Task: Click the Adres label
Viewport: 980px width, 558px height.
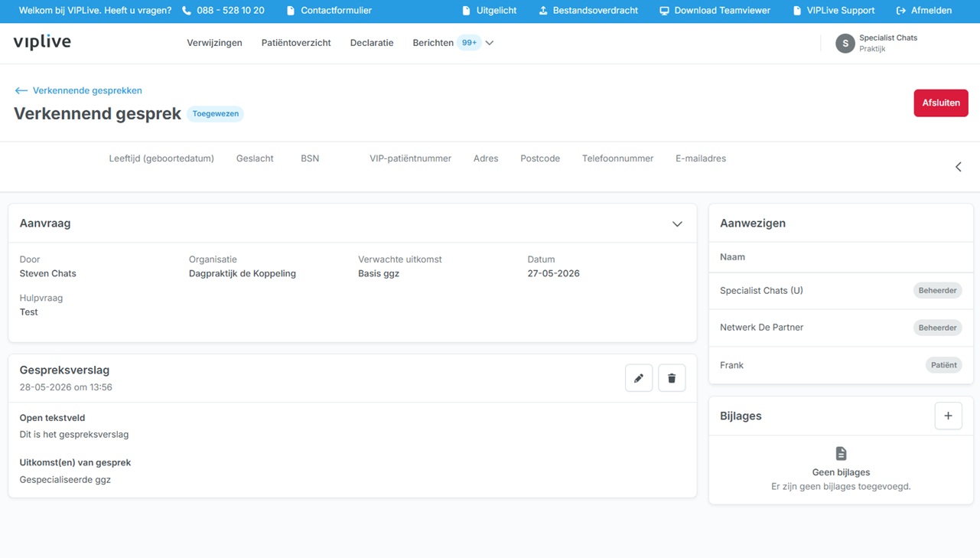Action: coord(486,158)
